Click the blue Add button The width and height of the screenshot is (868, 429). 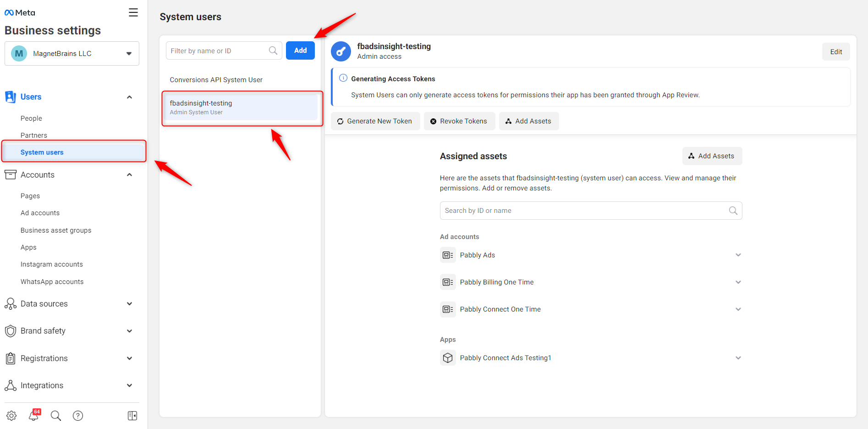point(300,50)
